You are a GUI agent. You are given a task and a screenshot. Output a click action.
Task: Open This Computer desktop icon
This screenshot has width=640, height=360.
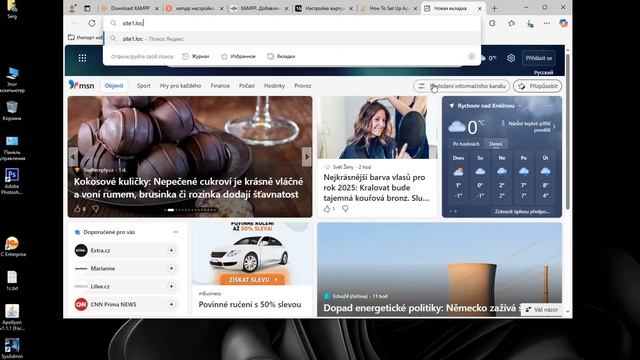pos(12,80)
